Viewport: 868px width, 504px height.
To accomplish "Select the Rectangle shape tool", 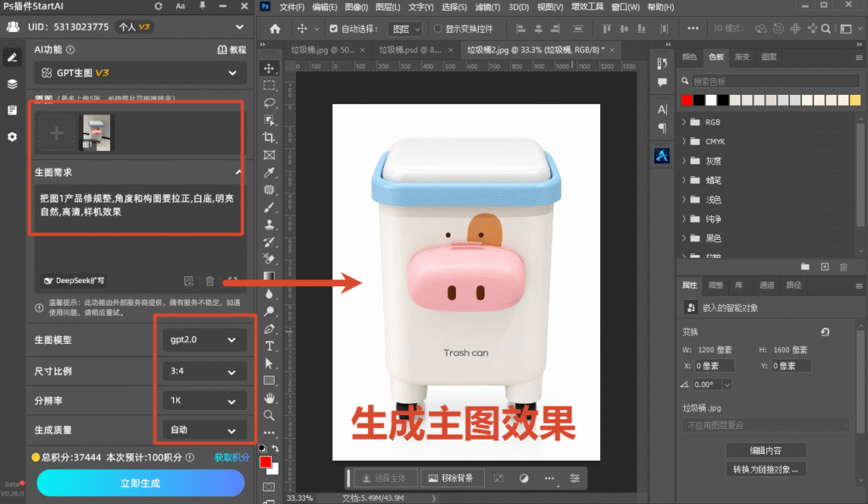I will tap(269, 380).
